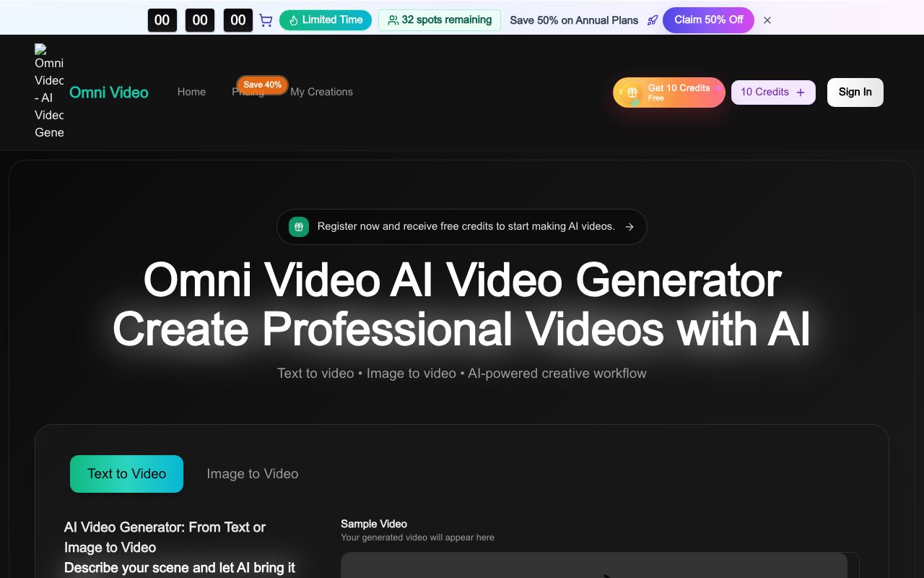Click the 10 Credits label
924x578 pixels.
[x=764, y=92]
